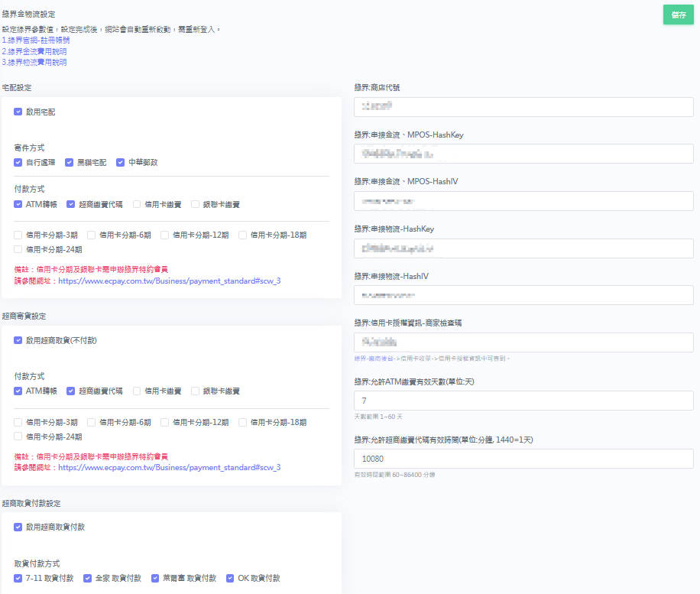Uncheck the 啟用超商取貨付款 checkbox
Image resolution: width=700 pixels, height=594 pixels.
point(18,527)
